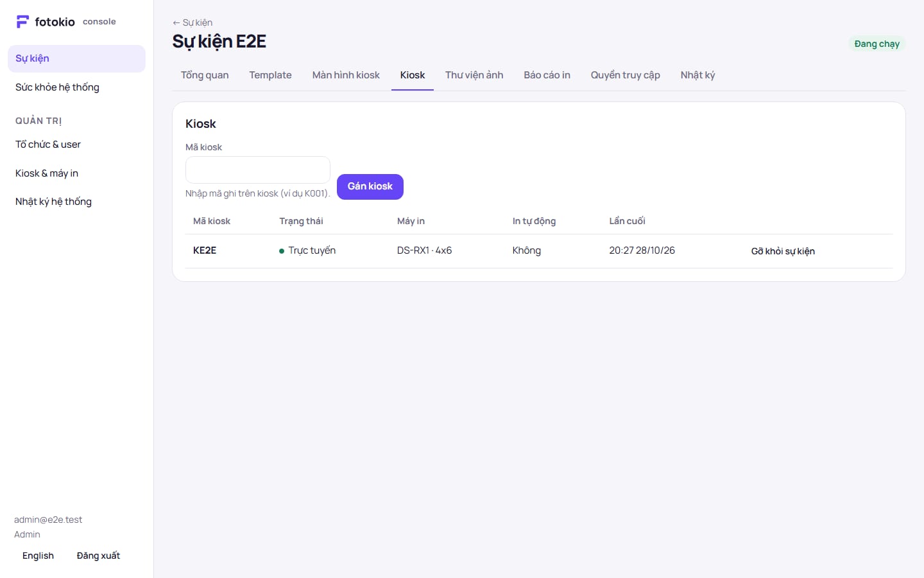Viewport: 924px width, 578px height.
Task: Select the Kiosk tab
Action: (413, 75)
